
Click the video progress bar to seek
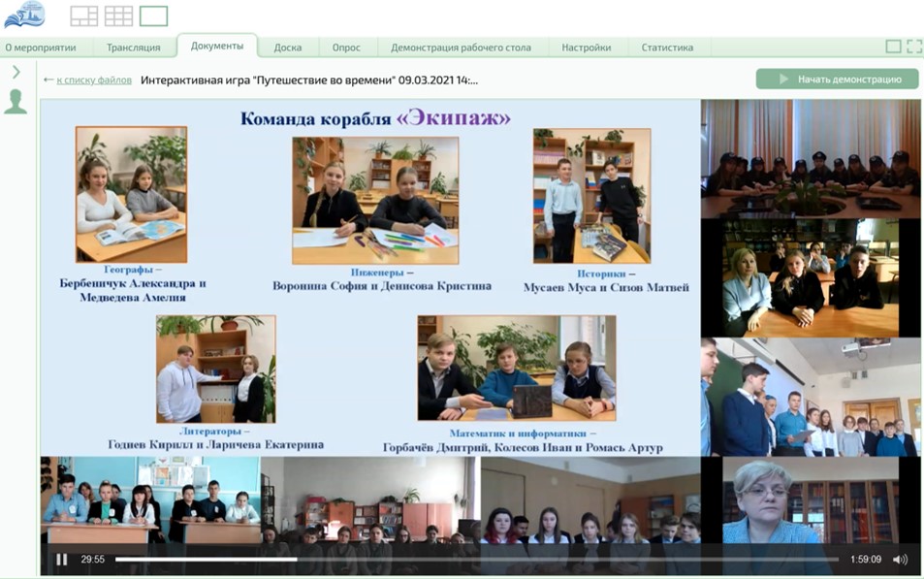(475, 560)
